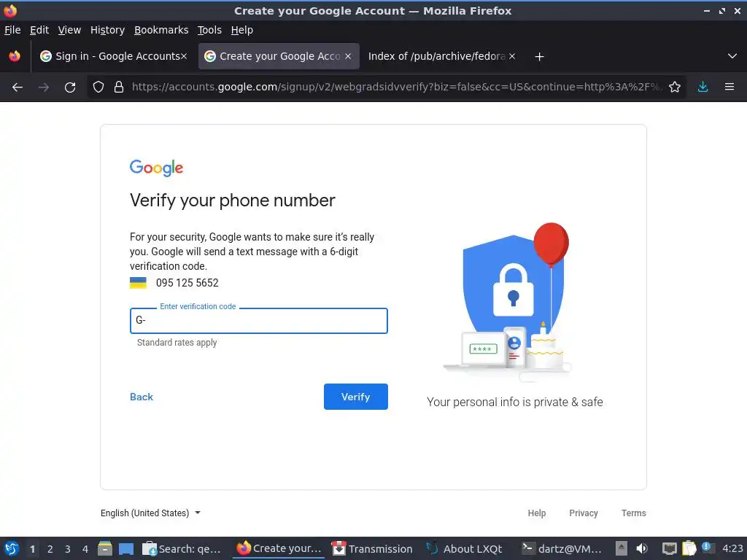Switch to virtual desktop 2
This screenshot has width=747, height=560.
tap(50, 549)
